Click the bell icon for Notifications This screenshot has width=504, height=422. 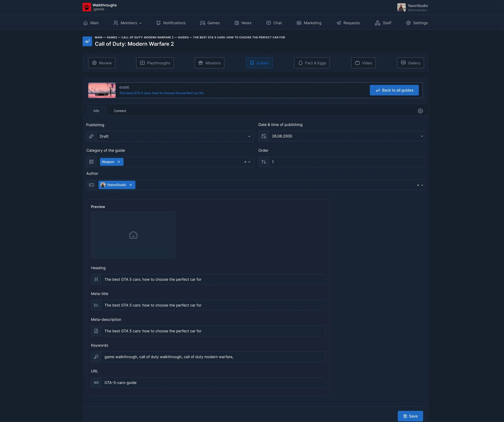(x=158, y=23)
